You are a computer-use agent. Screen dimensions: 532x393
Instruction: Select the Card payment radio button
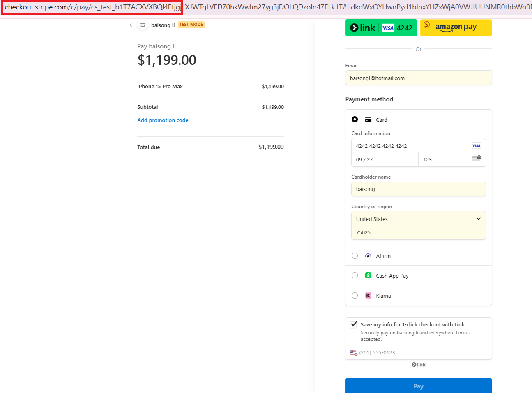click(x=355, y=120)
